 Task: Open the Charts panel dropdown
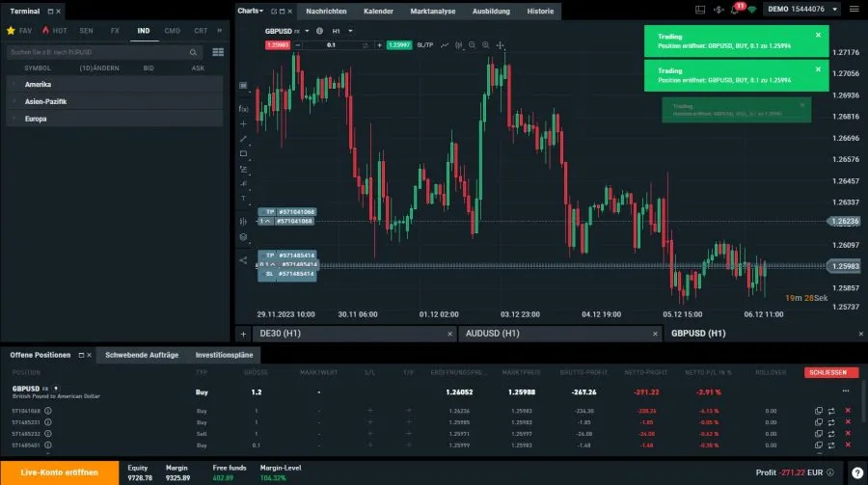point(250,11)
